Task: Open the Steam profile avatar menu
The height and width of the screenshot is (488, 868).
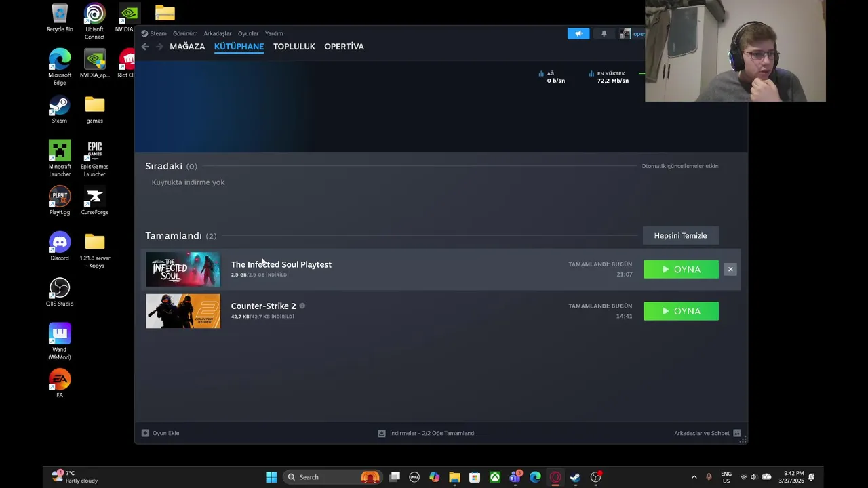Action: 625,33
